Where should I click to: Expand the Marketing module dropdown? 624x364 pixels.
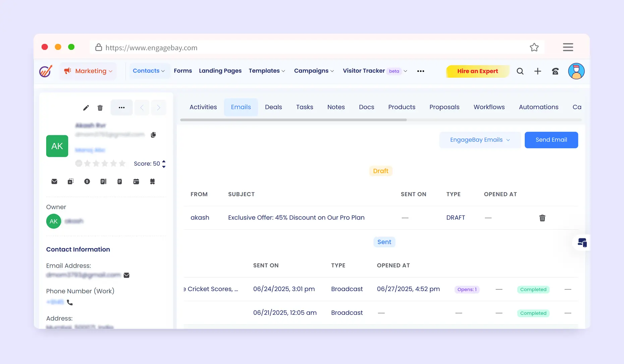click(89, 71)
